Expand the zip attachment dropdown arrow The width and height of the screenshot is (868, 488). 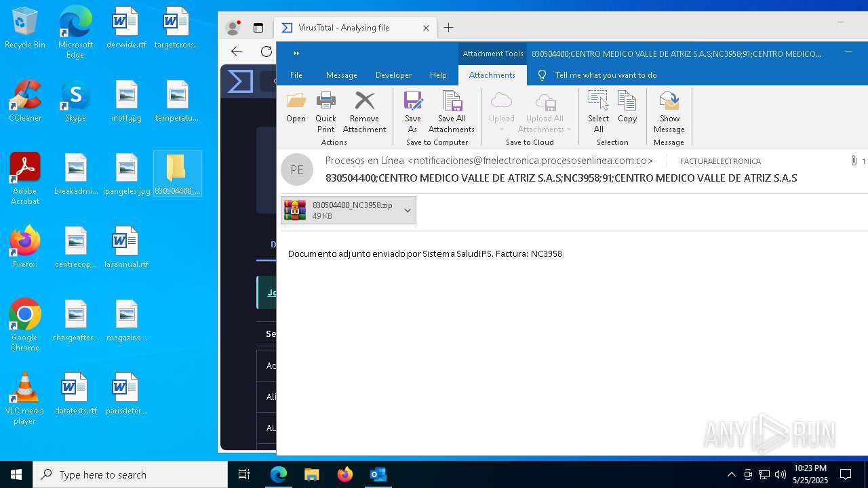[408, 211]
